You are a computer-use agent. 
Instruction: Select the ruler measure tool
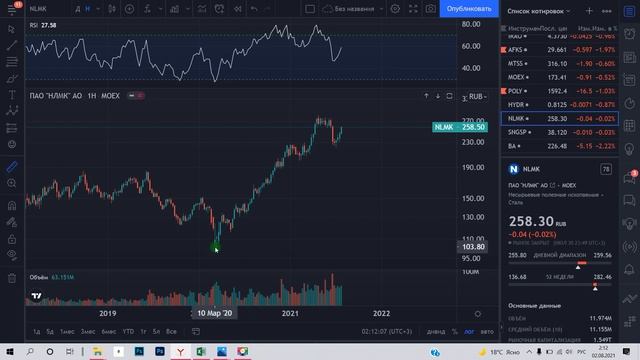pos(12,167)
